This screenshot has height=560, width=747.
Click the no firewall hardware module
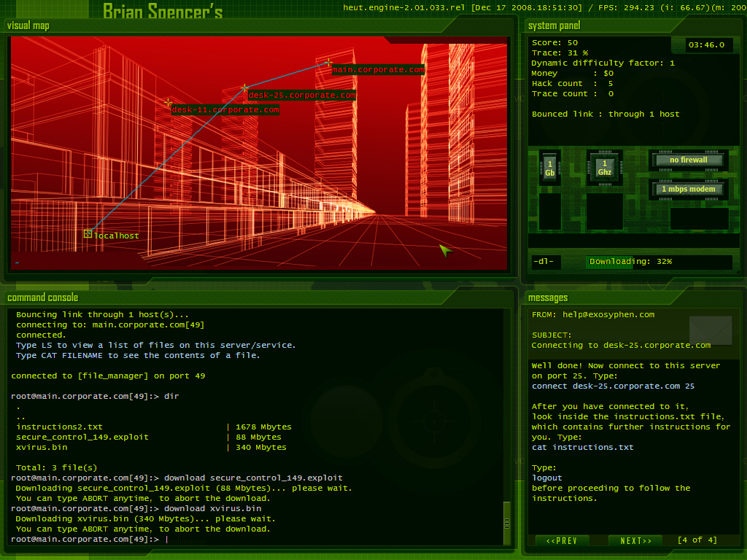click(689, 160)
